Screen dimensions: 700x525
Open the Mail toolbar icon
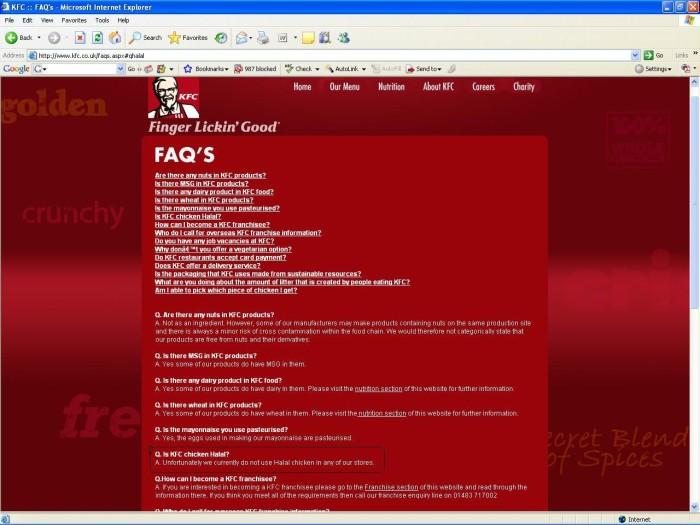point(242,37)
